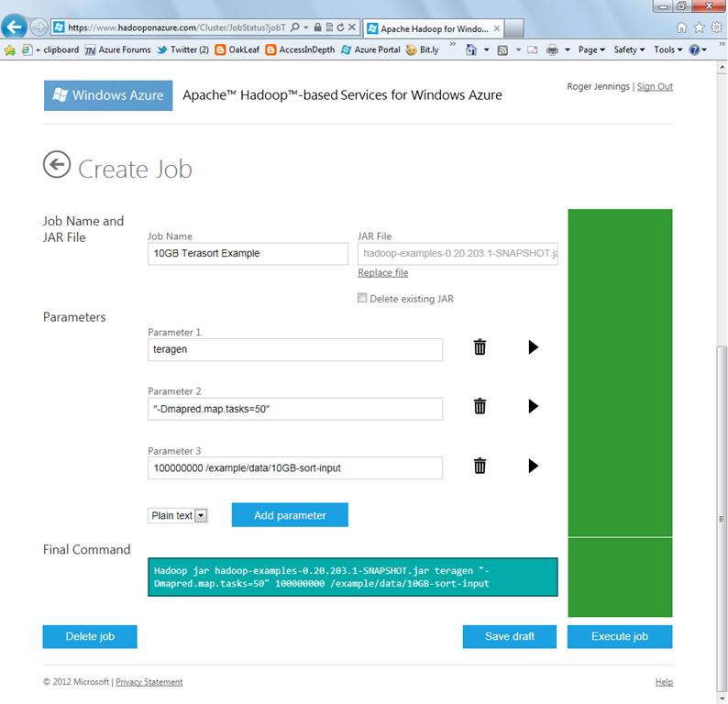728x704 pixels.
Task: Open the Favorites star in the browser corner
Action: 699,27
